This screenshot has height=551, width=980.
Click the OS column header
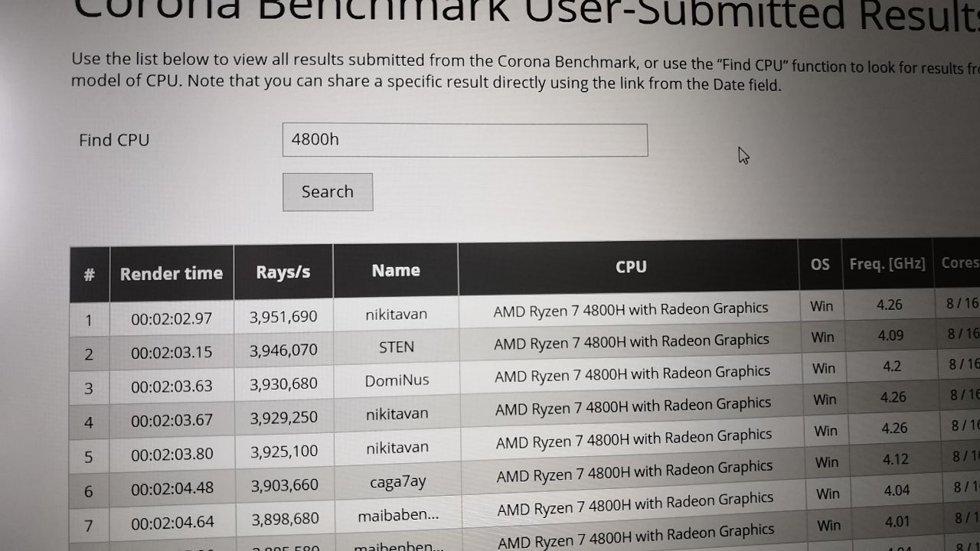820,264
